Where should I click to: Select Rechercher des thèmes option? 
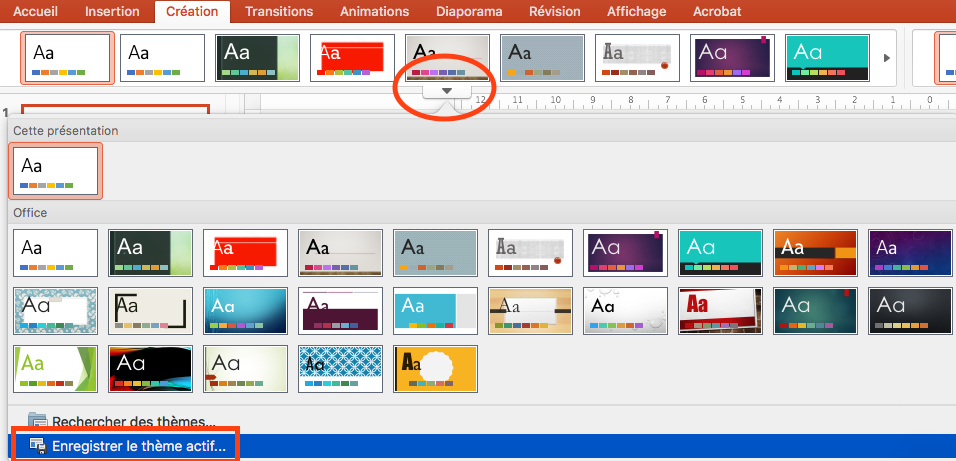pos(133,422)
